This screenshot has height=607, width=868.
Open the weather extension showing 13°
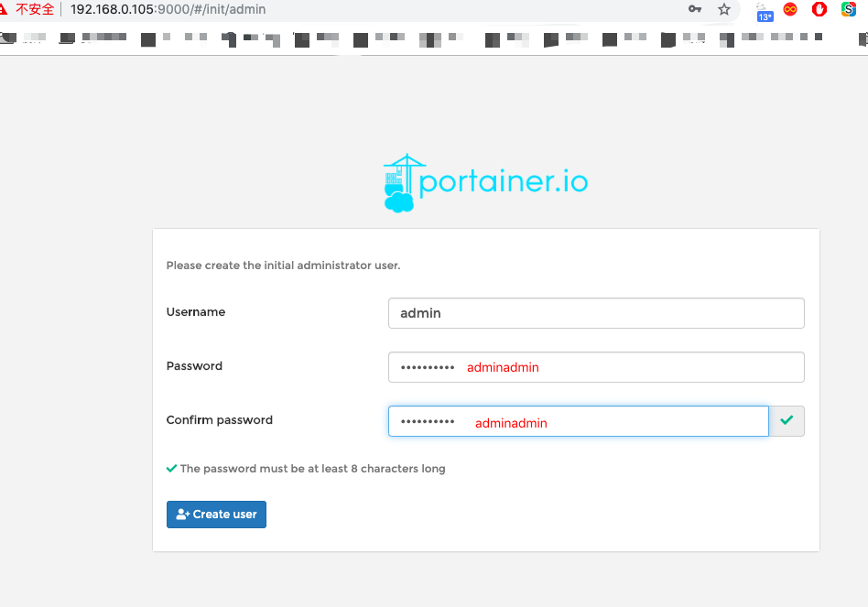coord(764,11)
